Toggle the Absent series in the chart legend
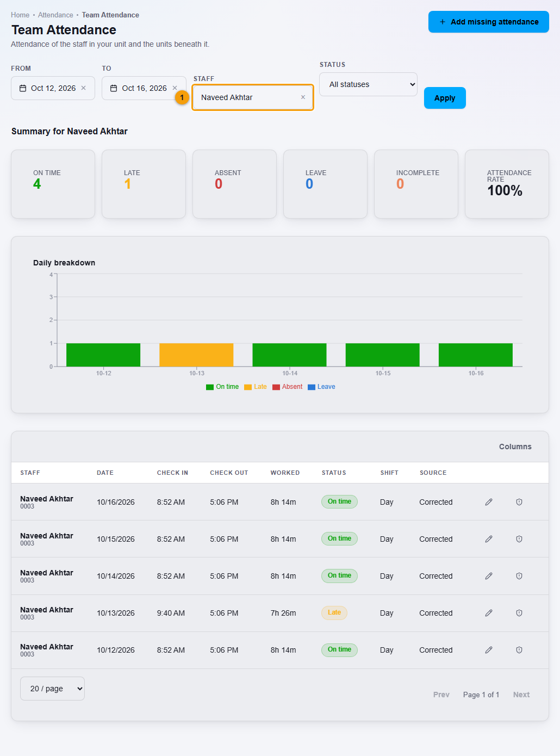Screen dimensions: 560x756 pyautogui.click(x=288, y=387)
